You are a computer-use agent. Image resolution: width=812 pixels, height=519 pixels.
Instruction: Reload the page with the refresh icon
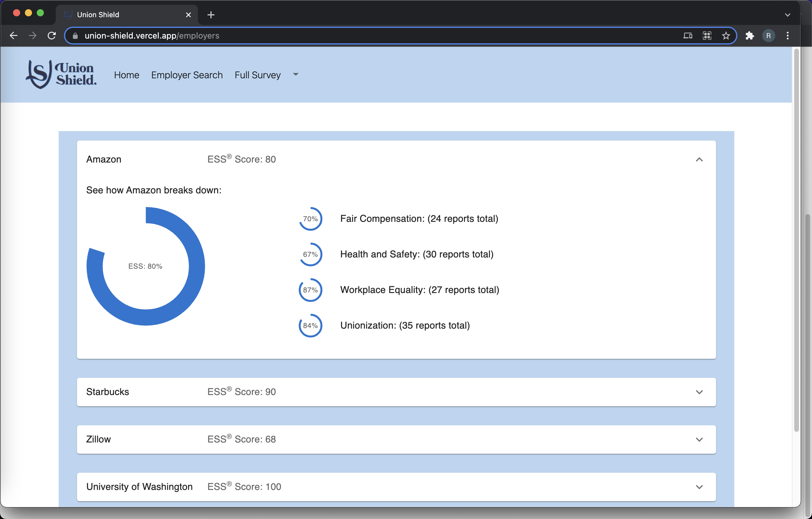click(52, 35)
